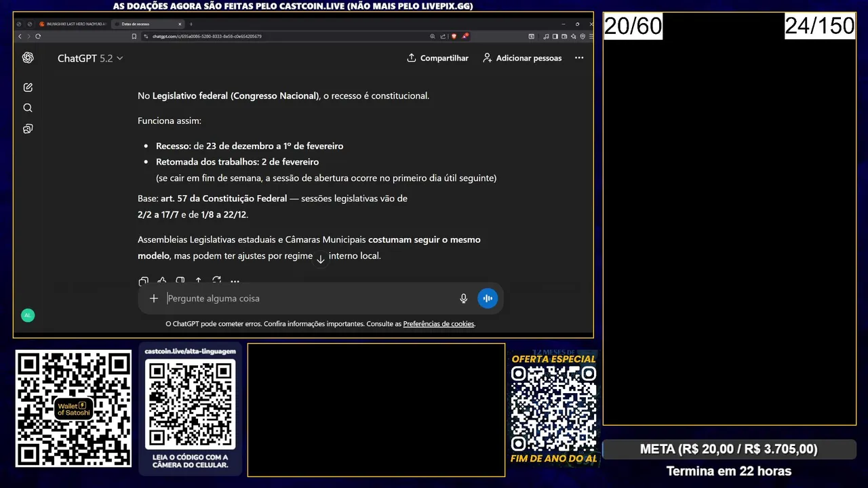Image resolution: width=868 pixels, height=488 pixels.
Task: Click the META R$ 20,00 goal bar
Action: click(729, 449)
